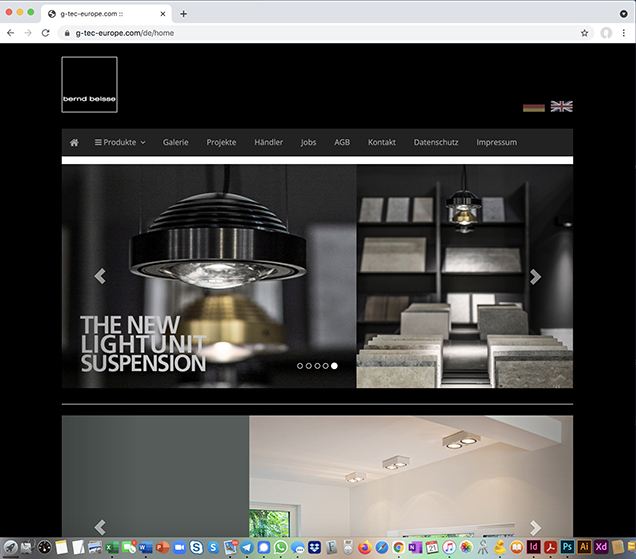Screen dimensions: 636x559
Task: Open the Kontakt link
Action: coord(382,142)
